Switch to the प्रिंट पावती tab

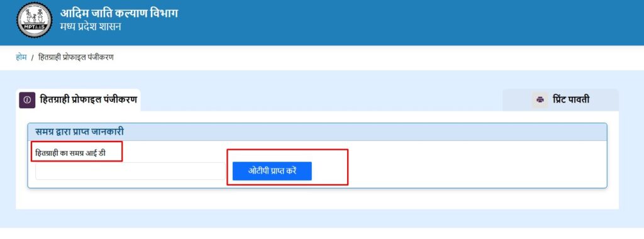[560, 100]
